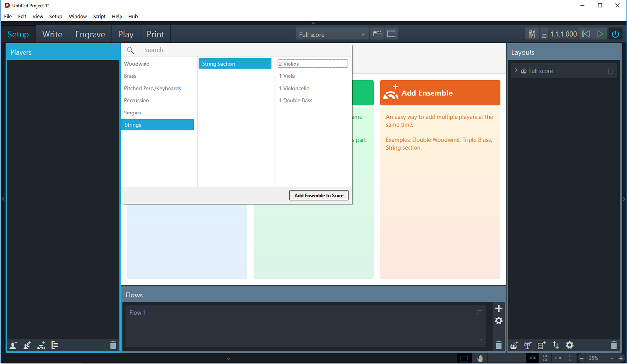The width and height of the screenshot is (627, 364).
Task: Open the Script menu
Action: (99, 16)
